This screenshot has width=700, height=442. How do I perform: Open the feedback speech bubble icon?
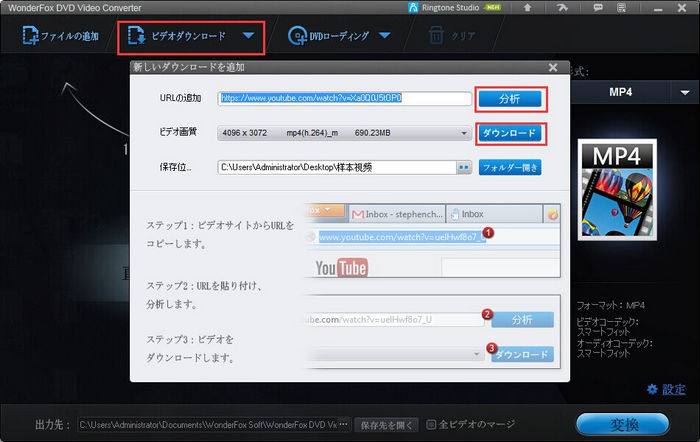tap(598, 8)
